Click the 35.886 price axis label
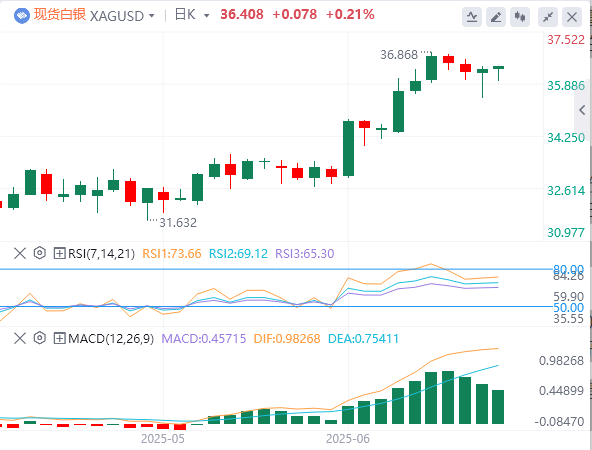Viewport: 592px width, 450px height. coord(566,86)
